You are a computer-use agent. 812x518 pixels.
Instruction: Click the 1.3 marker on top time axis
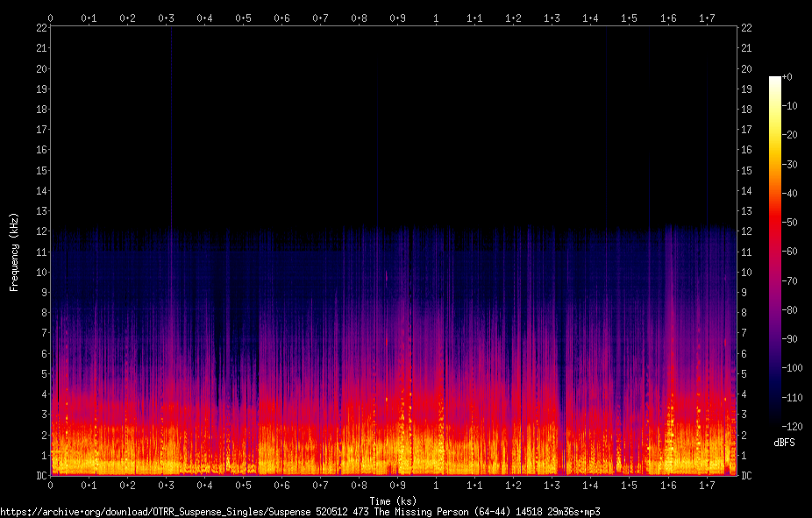coord(552,18)
